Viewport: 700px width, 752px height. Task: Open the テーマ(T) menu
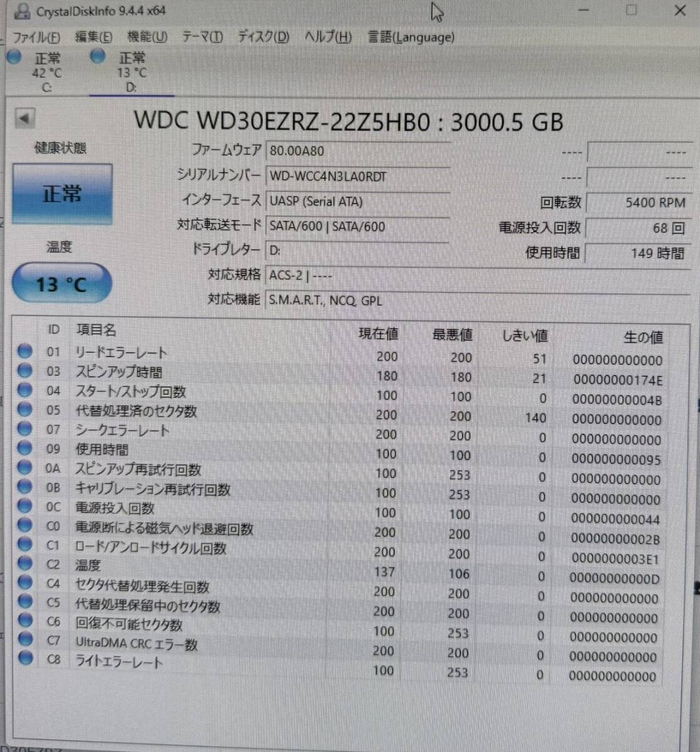(x=202, y=37)
